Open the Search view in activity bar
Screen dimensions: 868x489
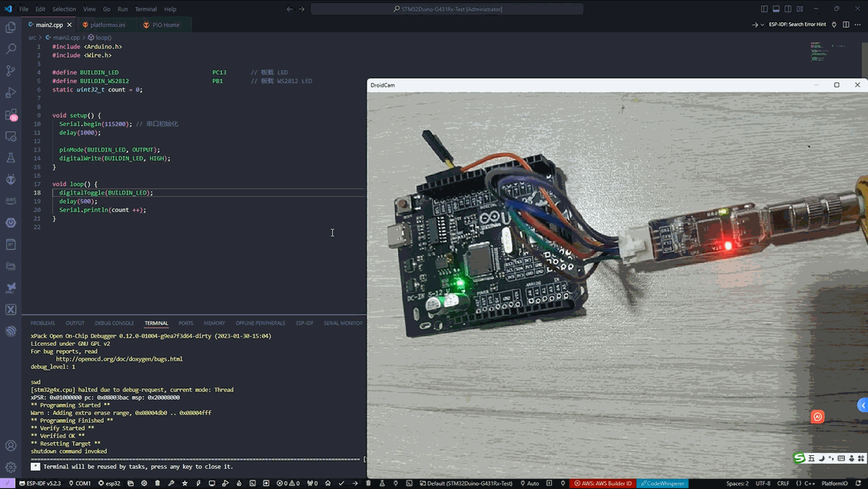click(x=11, y=49)
